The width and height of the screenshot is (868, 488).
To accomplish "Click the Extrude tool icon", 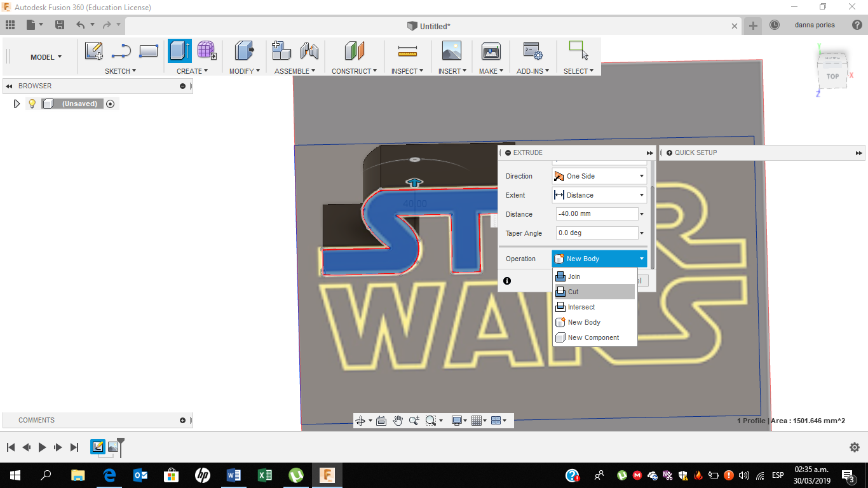I will (x=179, y=51).
